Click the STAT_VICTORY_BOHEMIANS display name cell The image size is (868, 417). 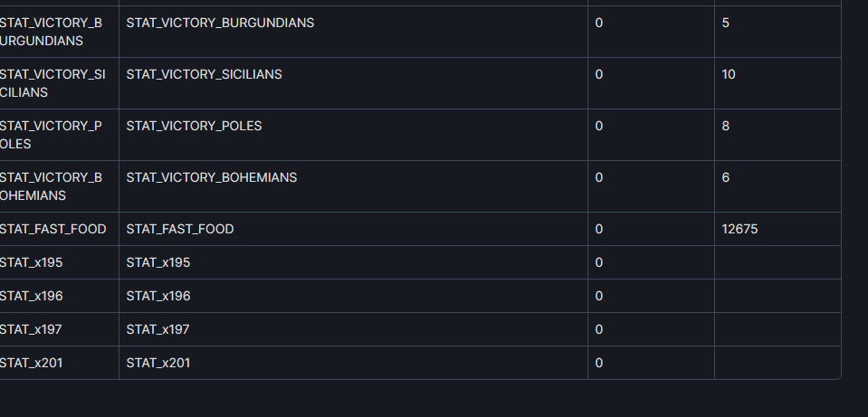[353, 186]
